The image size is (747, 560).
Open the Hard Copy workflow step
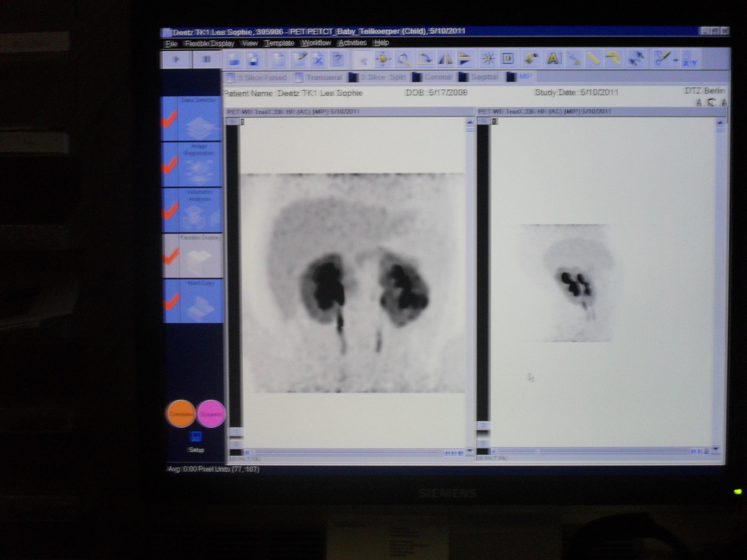[x=192, y=301]
